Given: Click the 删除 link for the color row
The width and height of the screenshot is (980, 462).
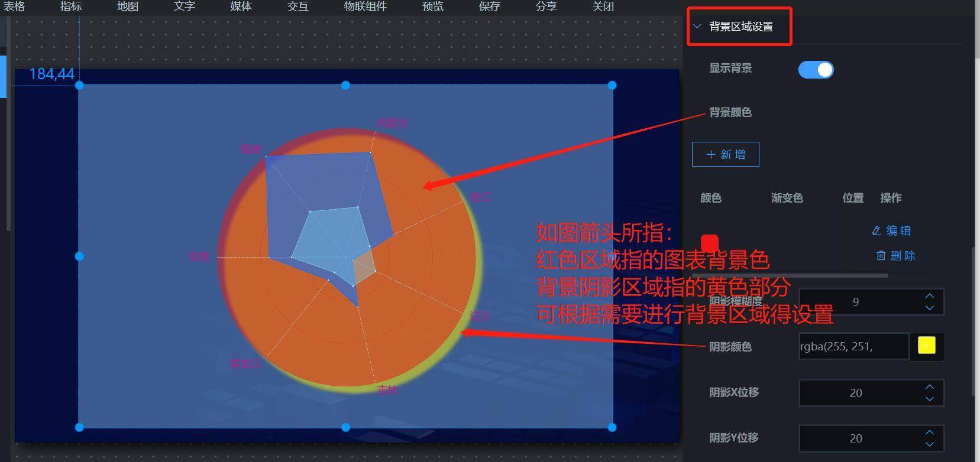Looking at the screenshot, I should [x=895, y=255].
